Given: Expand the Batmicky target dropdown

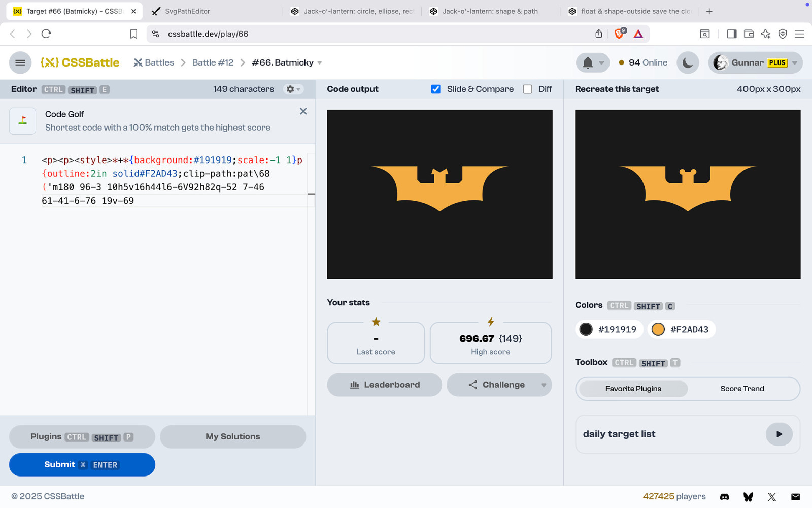Looking at the screenshot, I should 320,63.
